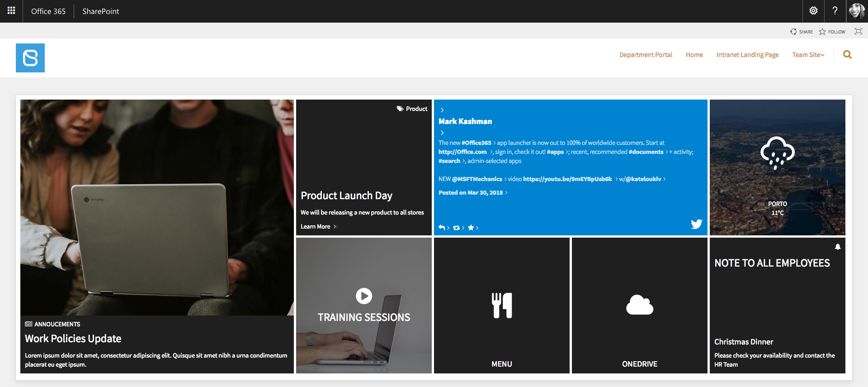Click TRAINING SESSIONS tile title
The height and width of the screenshot is (387, 868).
[x=364, y=317]
